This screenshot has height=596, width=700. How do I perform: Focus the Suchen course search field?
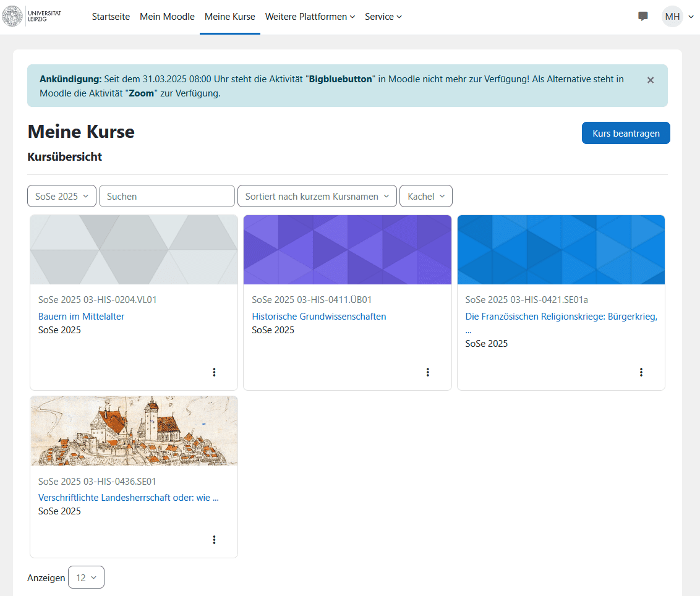click(x=167, y=197)
